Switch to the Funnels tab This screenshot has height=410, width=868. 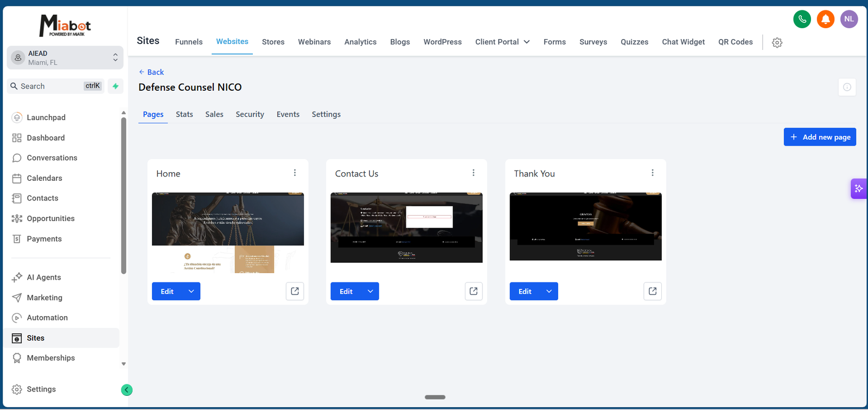(189, 42)
